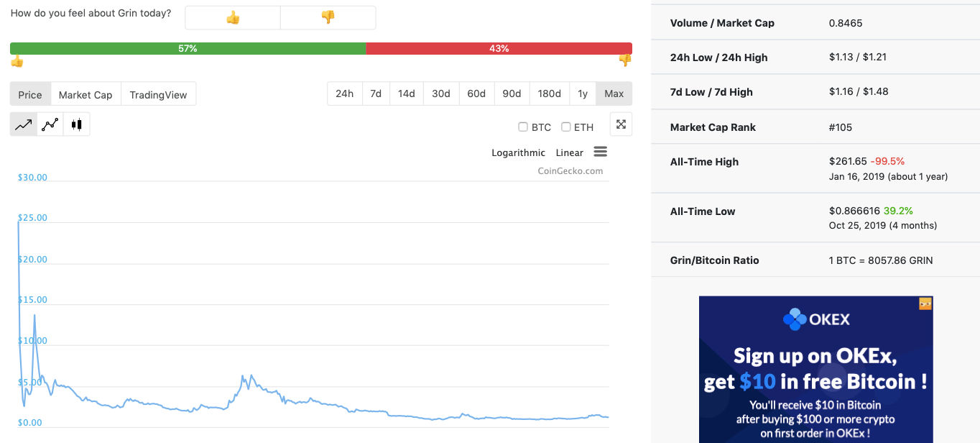
Task: Choose the 180d time range
Action: [549, 93]
